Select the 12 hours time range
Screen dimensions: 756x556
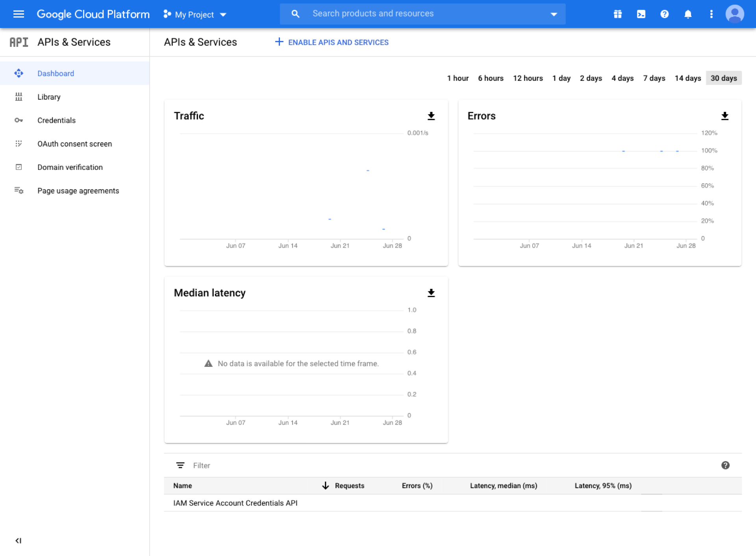tap(528, 78)
